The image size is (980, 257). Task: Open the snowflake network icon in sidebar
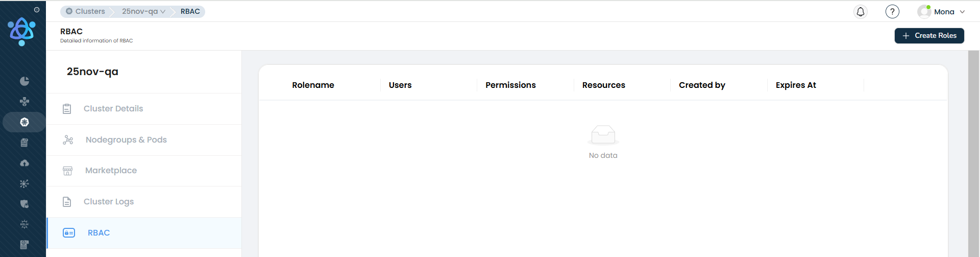coord(24,183)
